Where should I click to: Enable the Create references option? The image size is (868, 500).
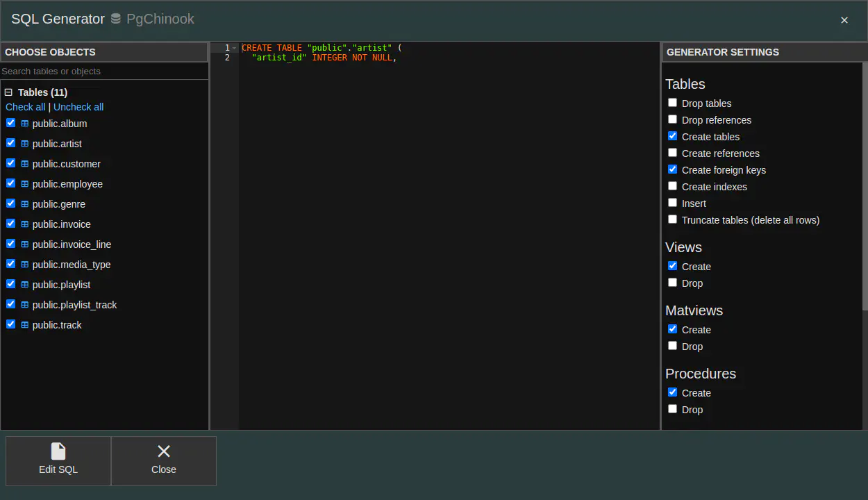coord(672,153)
